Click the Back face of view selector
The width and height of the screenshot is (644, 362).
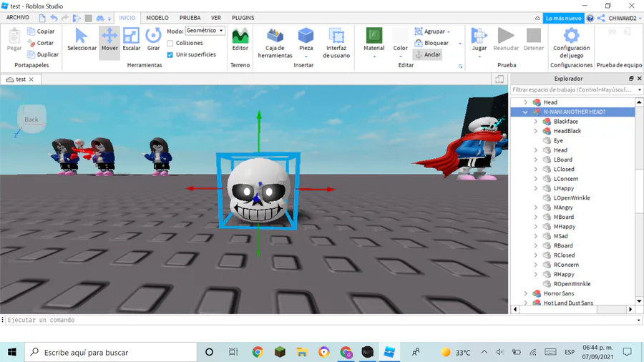pos(31,119)
